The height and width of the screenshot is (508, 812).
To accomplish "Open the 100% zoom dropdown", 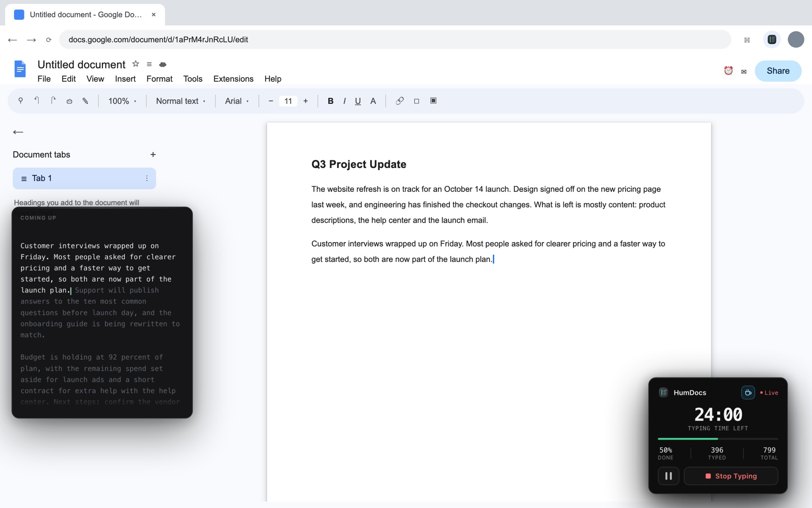I will tap(122, 101).
